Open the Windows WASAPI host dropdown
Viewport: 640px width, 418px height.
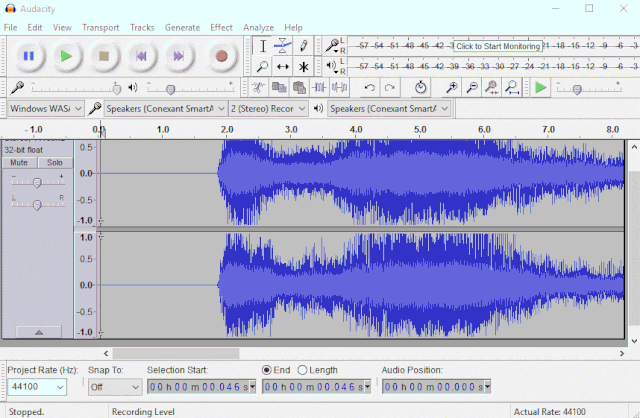coord(46,109)
